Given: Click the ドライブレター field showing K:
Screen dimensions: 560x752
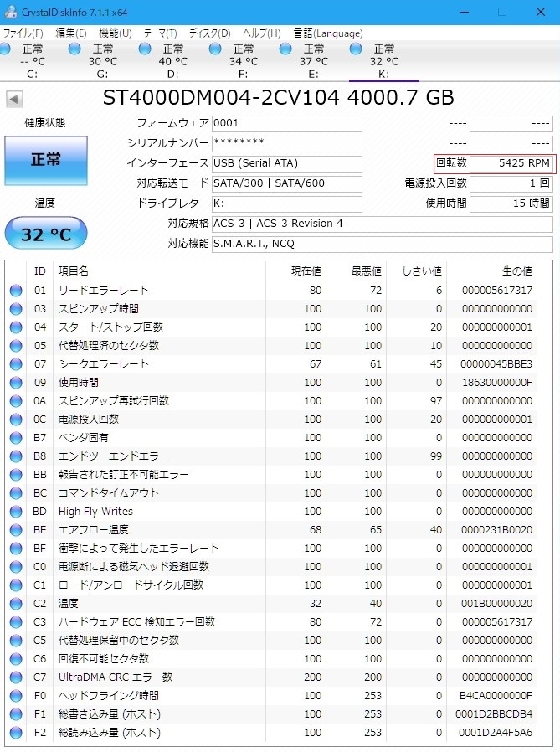Looking at the screenshot, I should pos(287,203).
